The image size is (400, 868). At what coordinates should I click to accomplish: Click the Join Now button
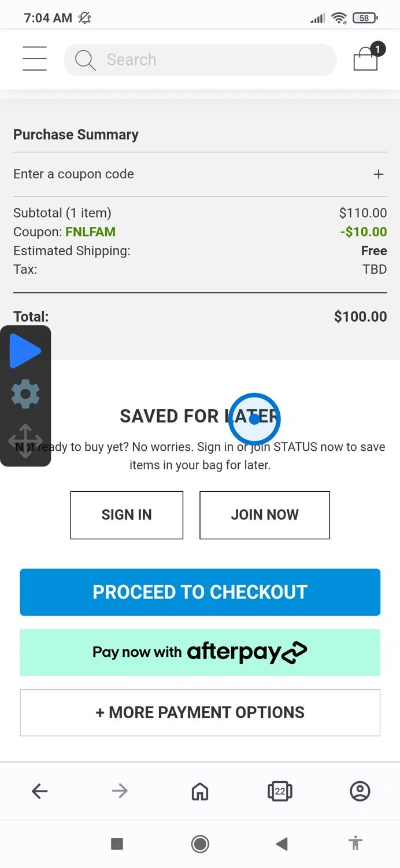point(265,515)
